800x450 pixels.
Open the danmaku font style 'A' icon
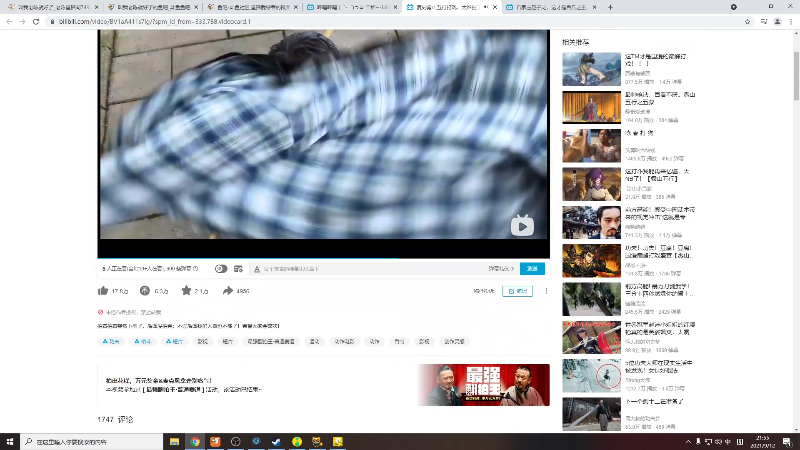pos(257,269)
